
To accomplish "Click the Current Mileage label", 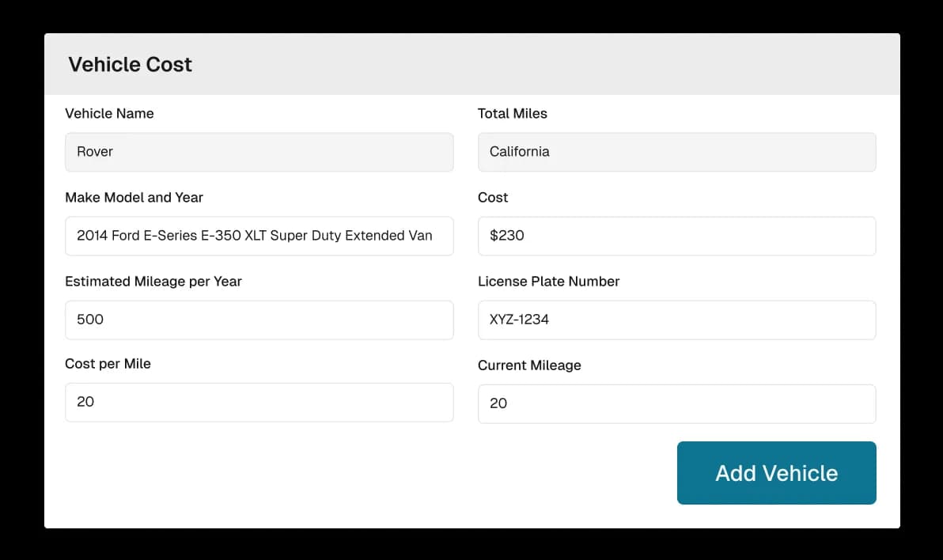I will point(529,365).
